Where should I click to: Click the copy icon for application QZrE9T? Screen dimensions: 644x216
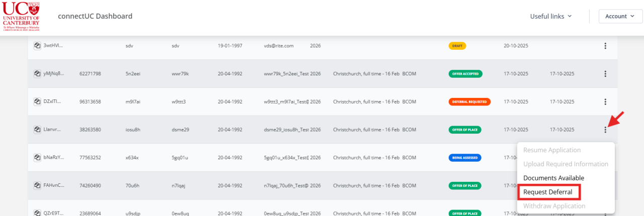pos(37,213)
